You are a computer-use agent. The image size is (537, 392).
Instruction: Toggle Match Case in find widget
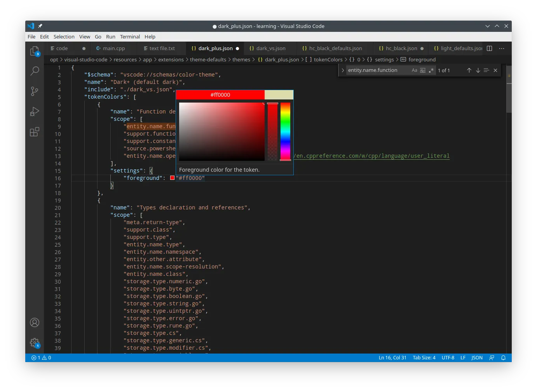[x=414, y=70]
